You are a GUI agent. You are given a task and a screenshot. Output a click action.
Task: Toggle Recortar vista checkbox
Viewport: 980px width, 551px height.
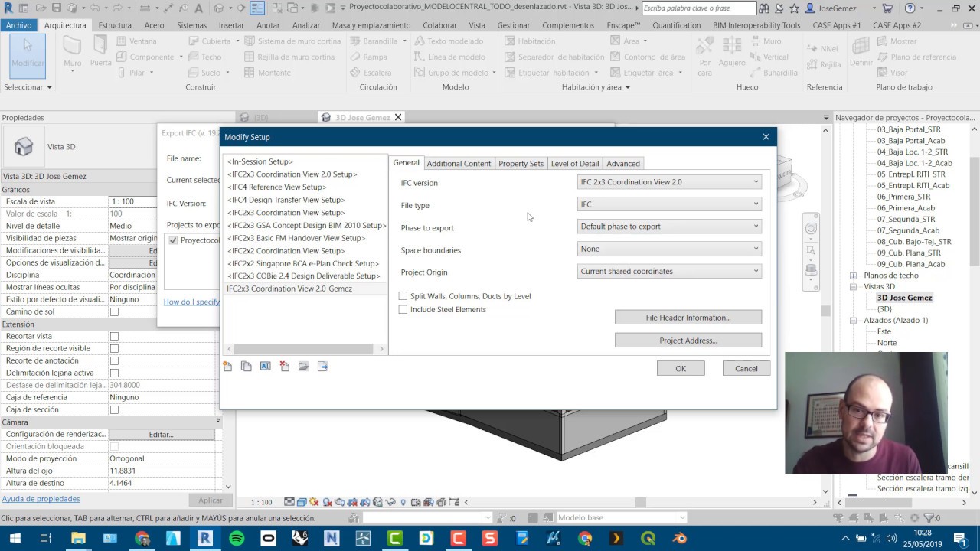tap(114, 337)
